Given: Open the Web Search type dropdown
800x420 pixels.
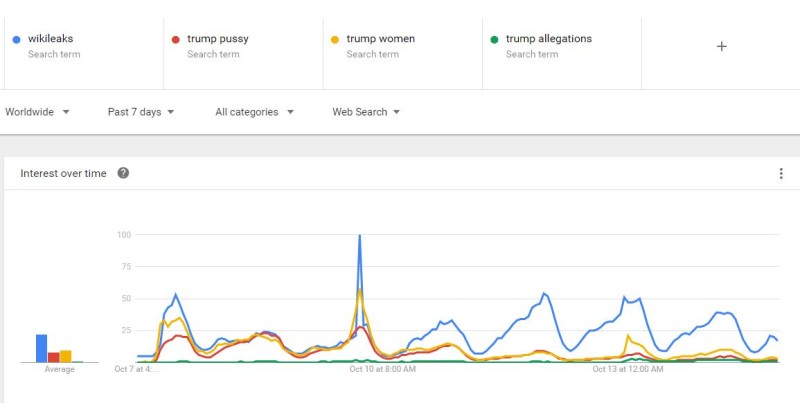Looking at the screenshot, I should pos(366,112).
